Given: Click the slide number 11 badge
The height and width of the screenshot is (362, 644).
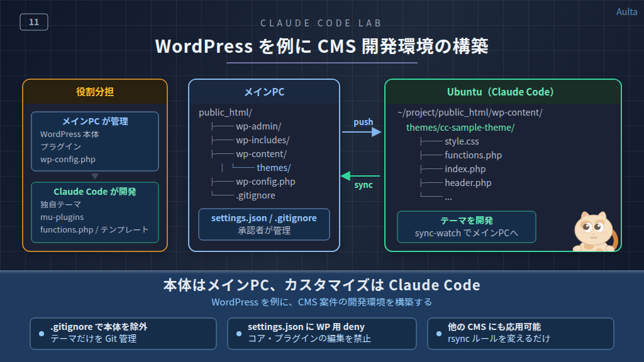Looking at the screenshot, I should (x=34, y=22).
